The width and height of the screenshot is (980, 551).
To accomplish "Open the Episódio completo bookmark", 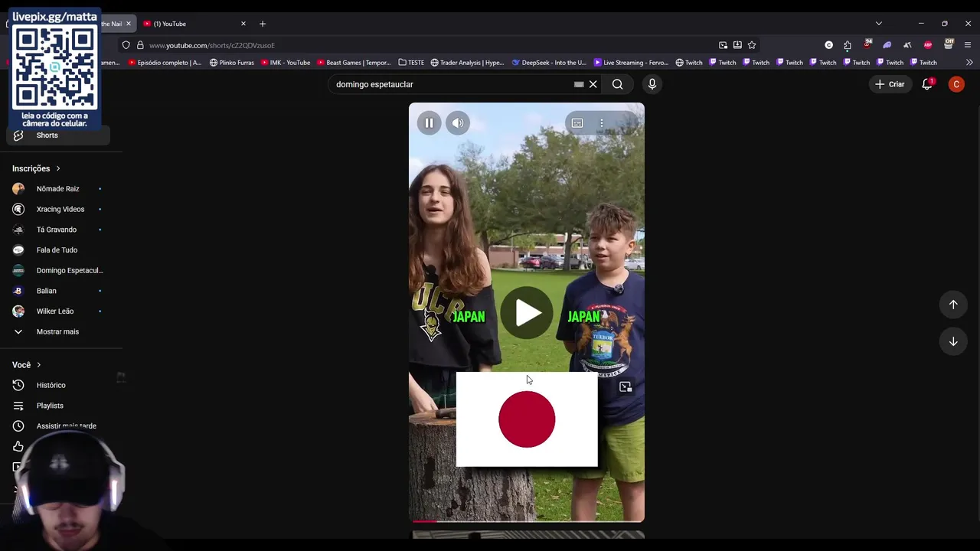I will 165,63.
